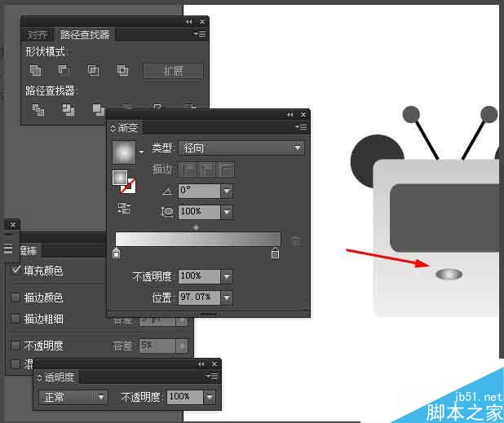
Task: Select the 透明度 panel tab
Action: pos(56,377)
